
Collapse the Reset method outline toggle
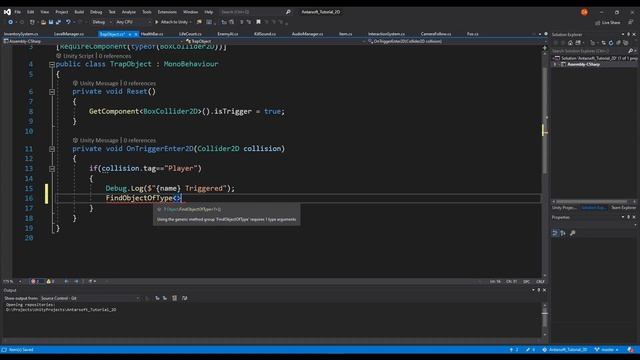point(52,92)
